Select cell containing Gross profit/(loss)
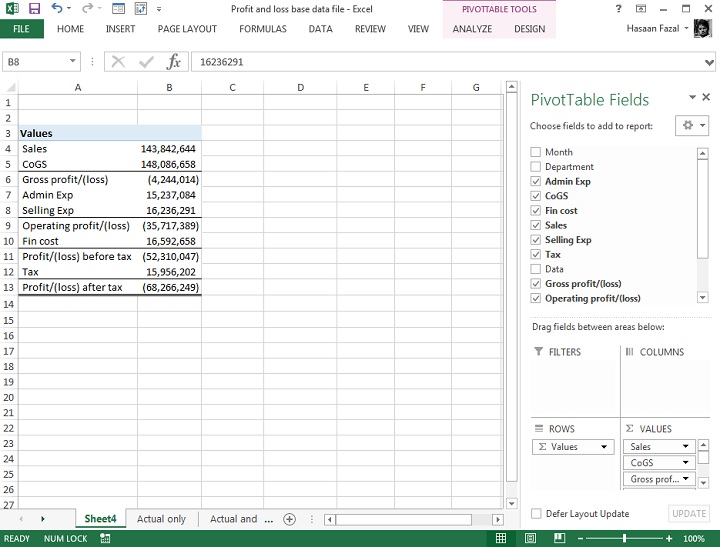Image resolution: width=720 pixels, height=547 pixels. [x=78, y=180]
